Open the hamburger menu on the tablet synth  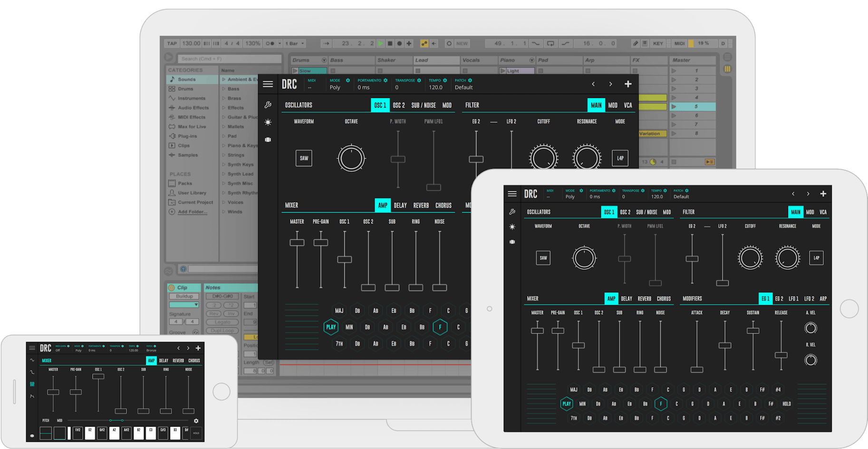[512, 194]
